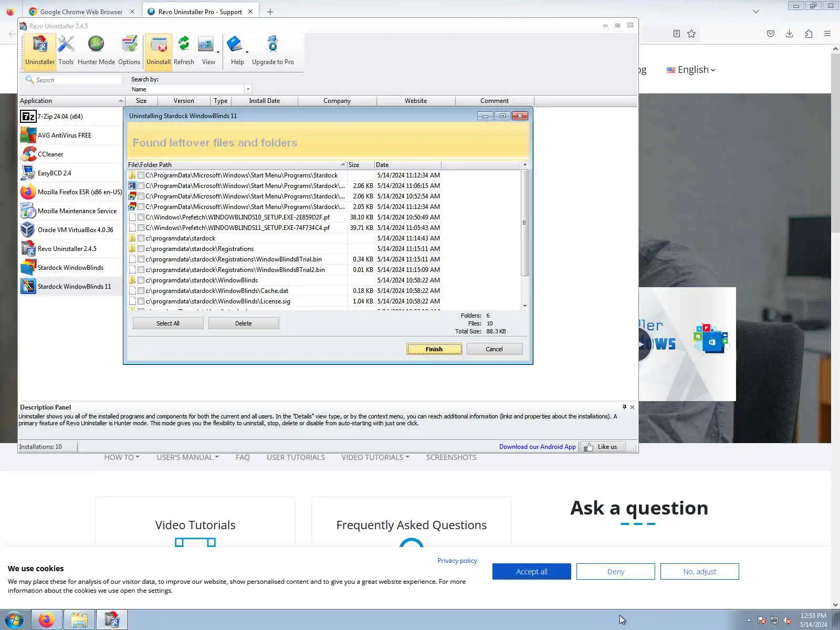This screenshot has height=630, width=840.
Task: Activate Hunter Mode
Action: (96, 50)
